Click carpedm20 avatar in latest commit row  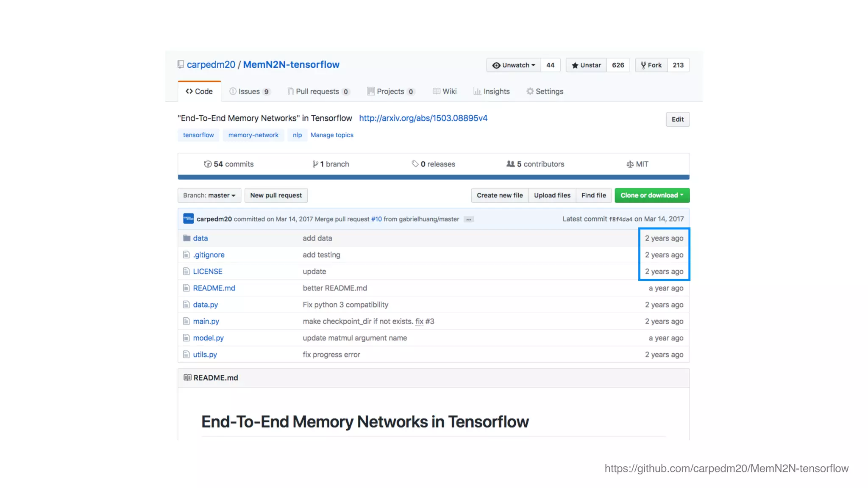[189, 219]
